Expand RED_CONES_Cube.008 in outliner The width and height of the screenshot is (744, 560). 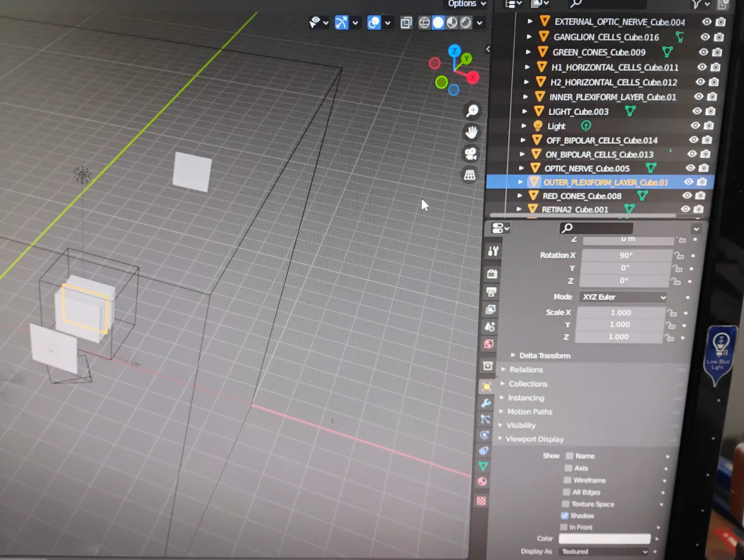[520, 196]
